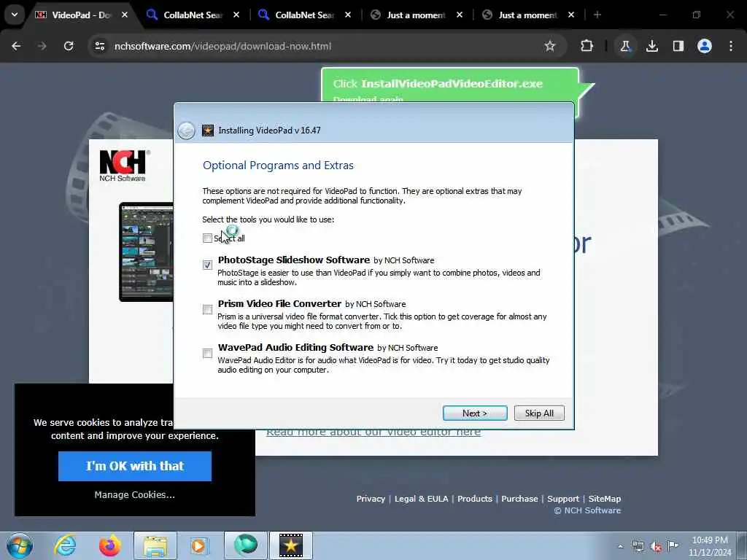
Task: Open the green round app taskbar icon
Action: click(x=246, y=545)
